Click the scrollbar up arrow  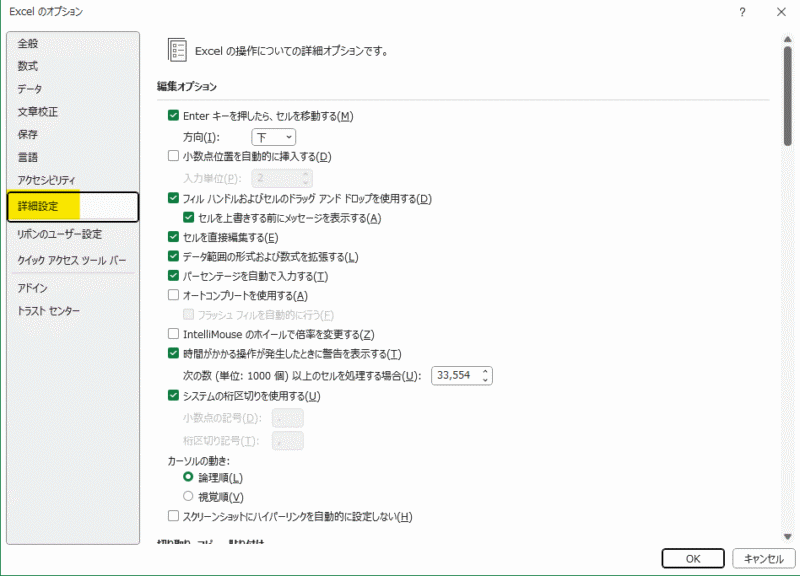(788, 39)
